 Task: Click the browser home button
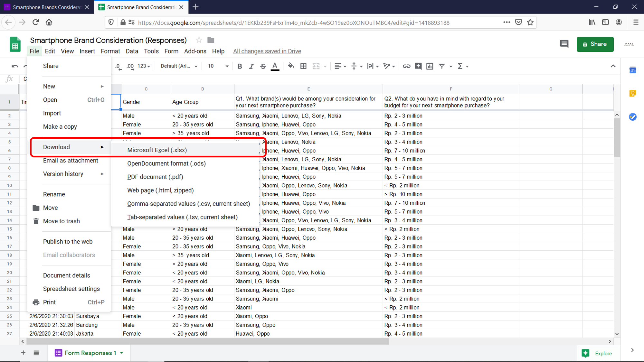[x=49, y=22]
